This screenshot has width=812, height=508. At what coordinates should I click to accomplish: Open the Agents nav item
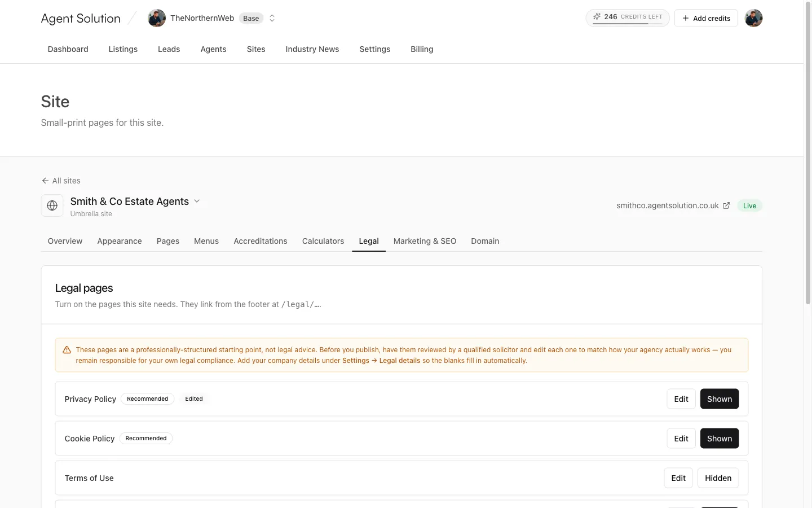214,49
